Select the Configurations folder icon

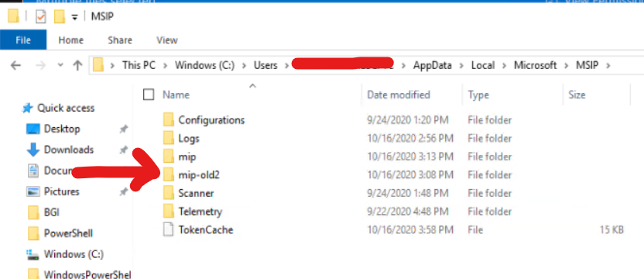(x=169, y=120)
